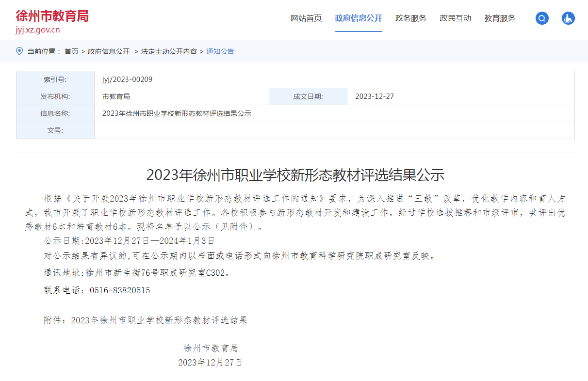
Task: Click the 发布机构 label cell
Action: tap(55, 96)
